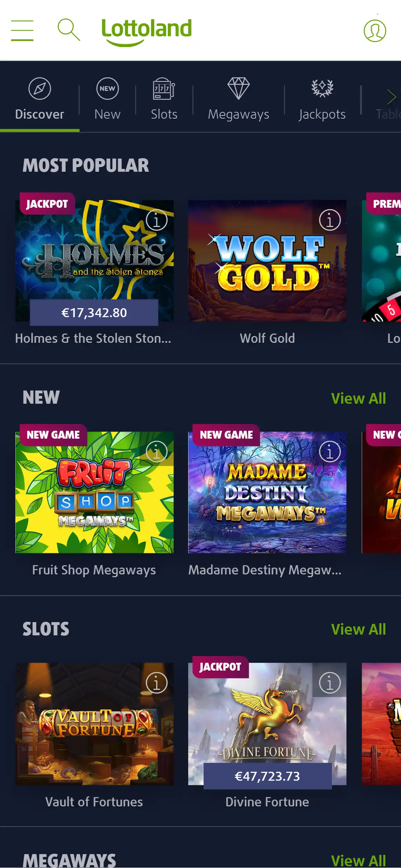
Task: Show info for Holmes & the Stolen Stones
Action: coord(156,220)
